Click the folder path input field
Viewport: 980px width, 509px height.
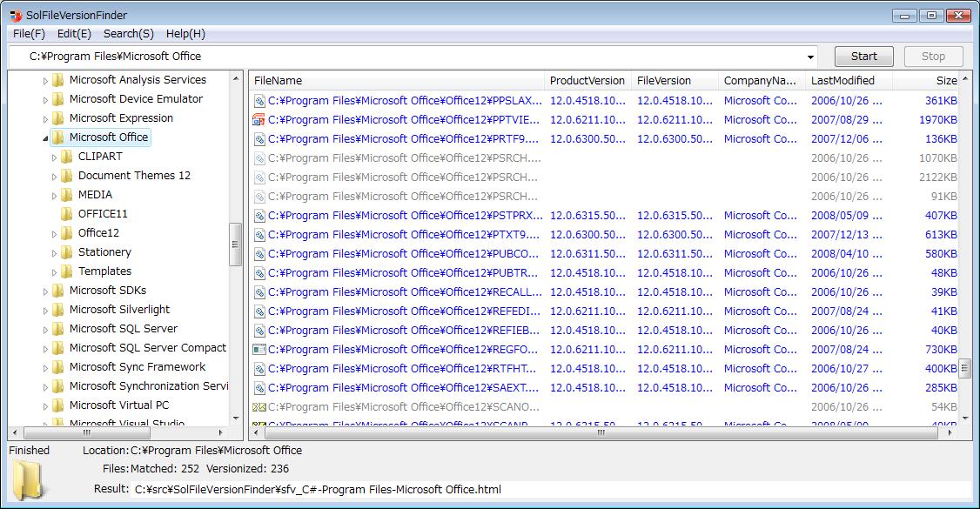pyautogui.click(x=413, y=57)
